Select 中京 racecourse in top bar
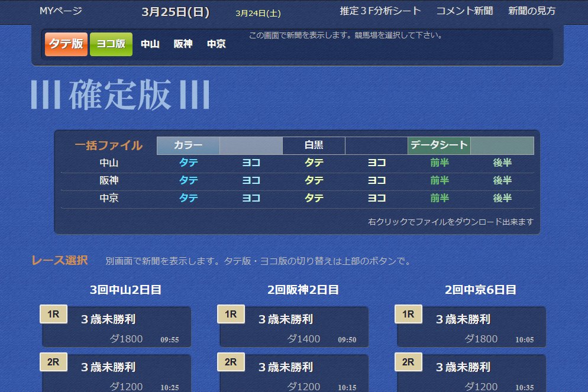 (217, 44)
